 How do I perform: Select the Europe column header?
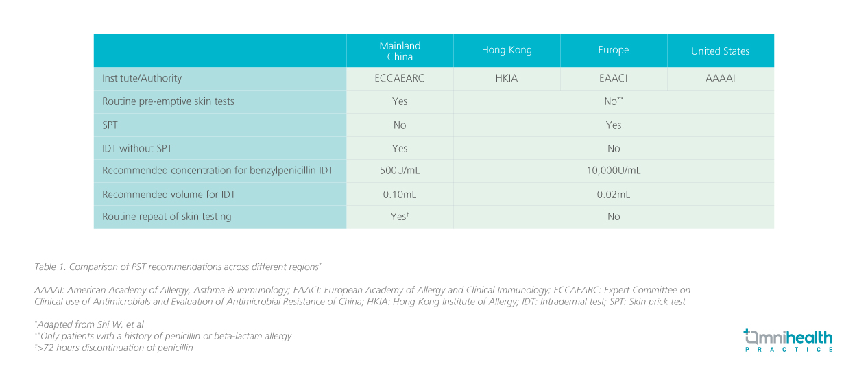point(613,50)
